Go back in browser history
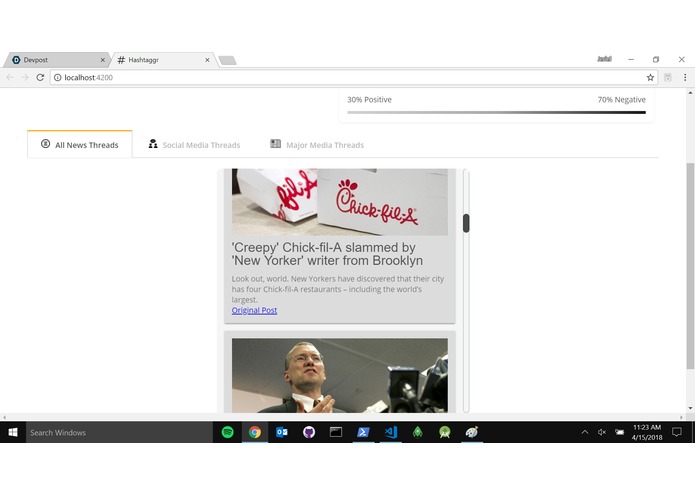The height and width of the screenshot is (494, 695). coord(10,78)
